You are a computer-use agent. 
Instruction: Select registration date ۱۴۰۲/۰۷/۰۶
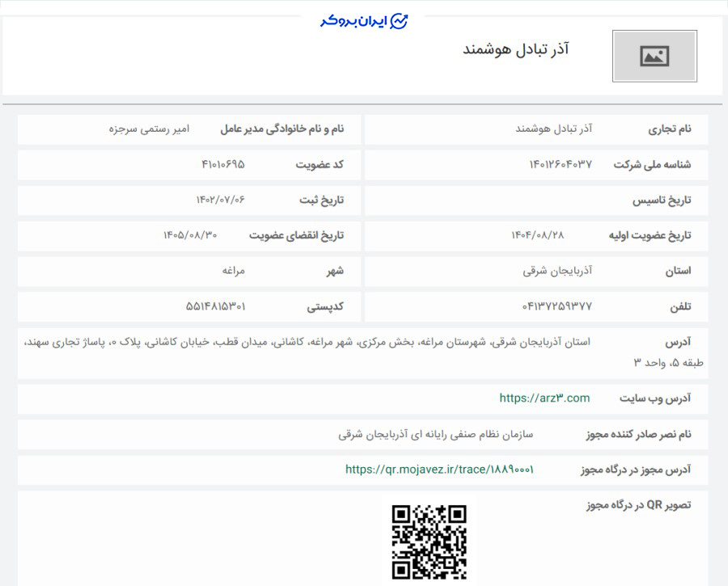tap(221, 200)
